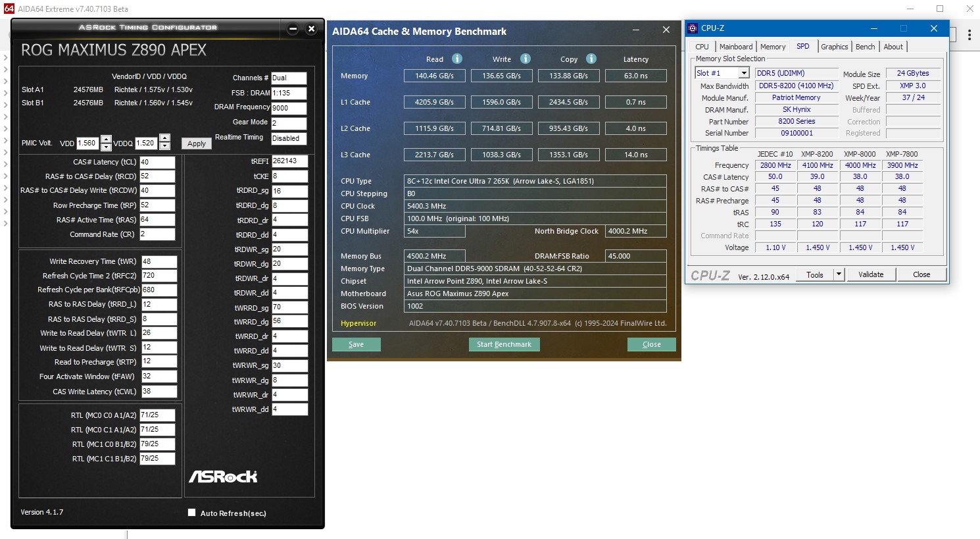Switch to the Memory tab in CPU-Z

[773, 47]
